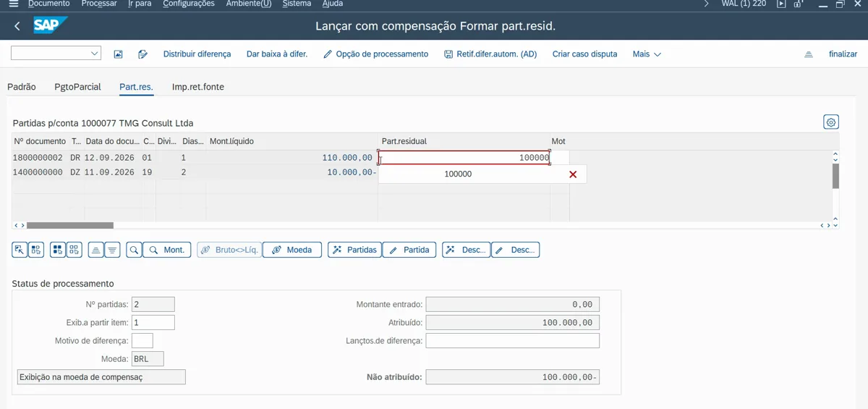
Task: Click the Desc... pencil button
Action: coord(515,250)
